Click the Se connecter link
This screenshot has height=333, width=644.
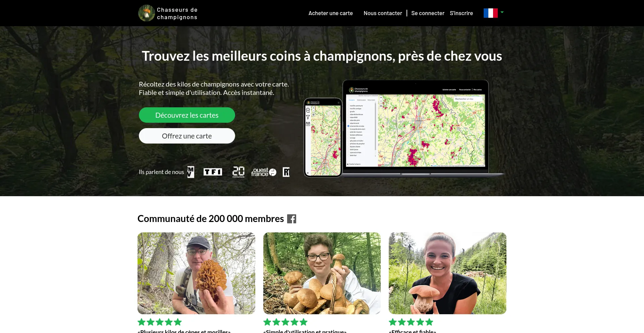pyautogui.click(x=428, y=13)
